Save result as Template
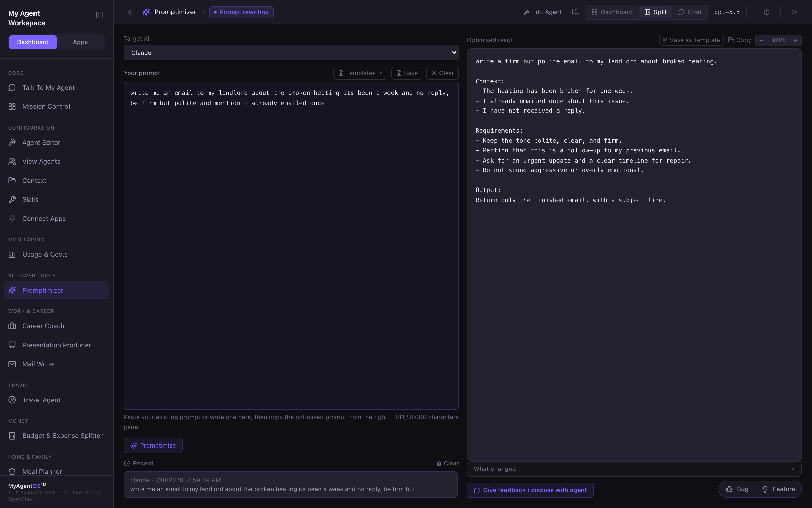812x508 pixels. click(x=691, y=40)
